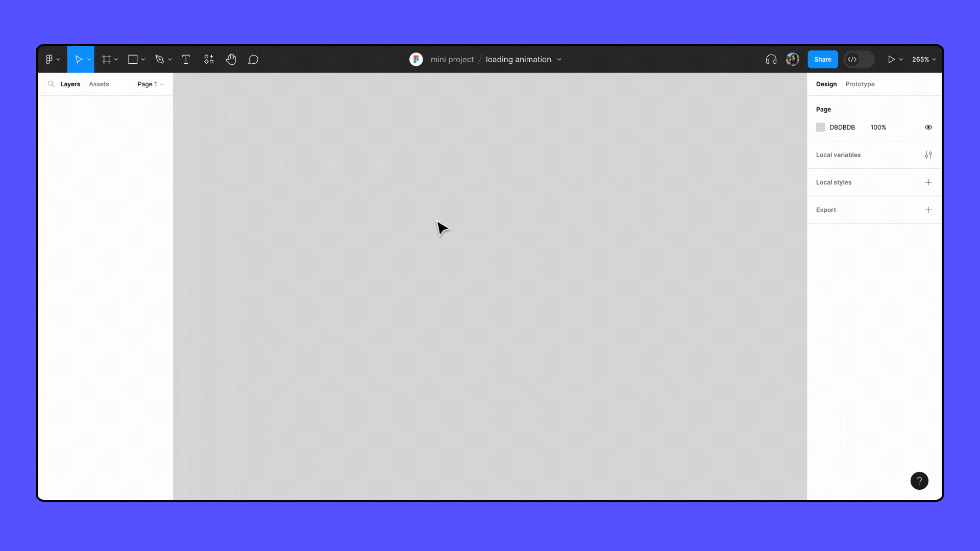Select the Hand/Pan tool
Viewport: 980px width, 551px height.
pos(230,59)
